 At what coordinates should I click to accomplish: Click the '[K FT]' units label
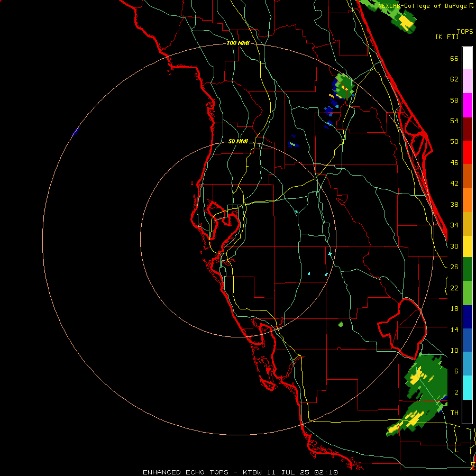[447, 36]
